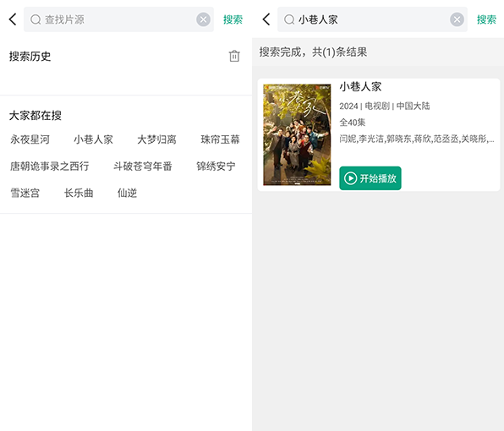Go back from the 小巷人家 results screen
The image size is (504, 431).
pos(266,19)
